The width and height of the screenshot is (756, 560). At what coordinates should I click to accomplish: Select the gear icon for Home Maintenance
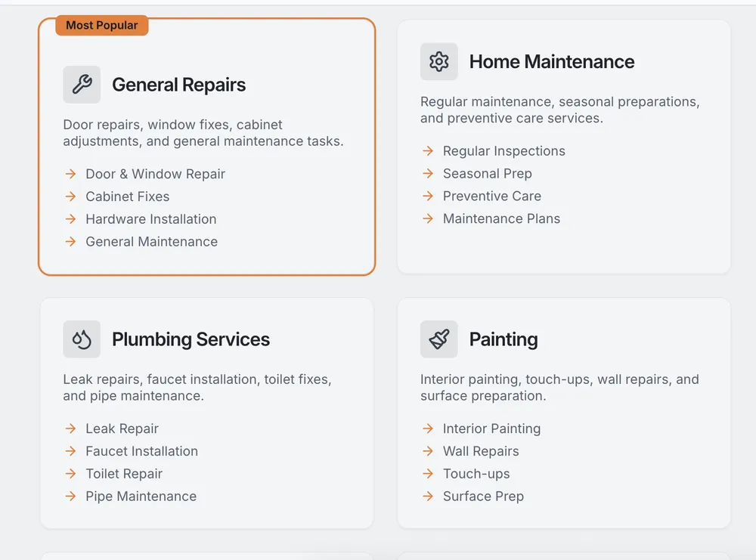click(x=438, y=62)
